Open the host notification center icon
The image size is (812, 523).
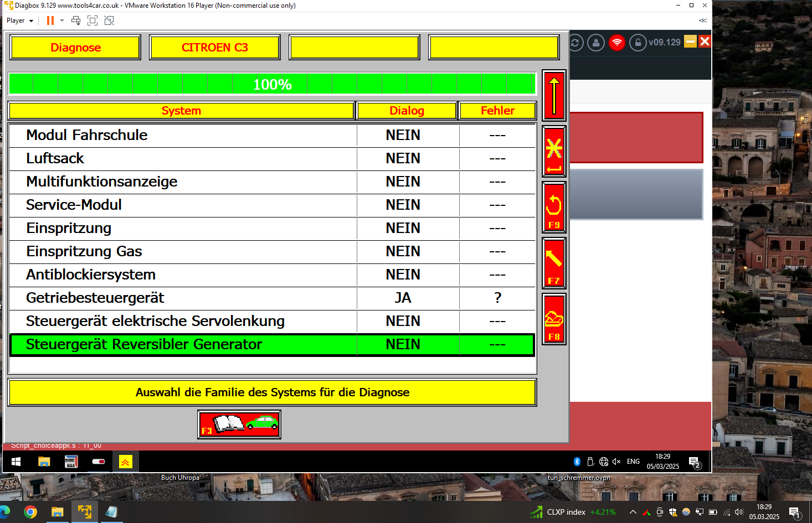[x=794, y=512]
